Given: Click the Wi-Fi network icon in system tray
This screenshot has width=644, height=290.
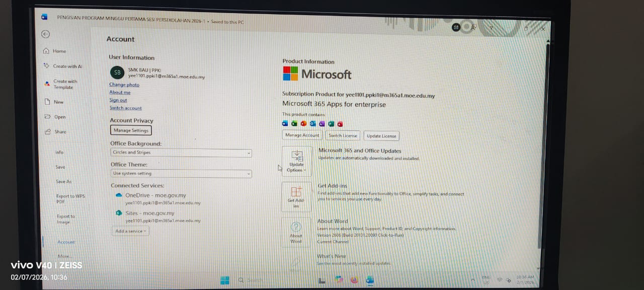Looking at the screenshot, I should 500,279.
